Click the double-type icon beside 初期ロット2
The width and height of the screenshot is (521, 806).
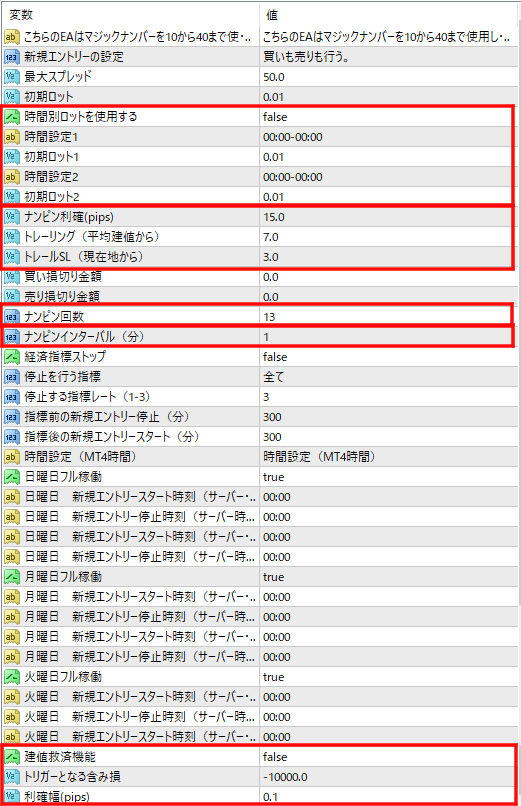(12, 197)
